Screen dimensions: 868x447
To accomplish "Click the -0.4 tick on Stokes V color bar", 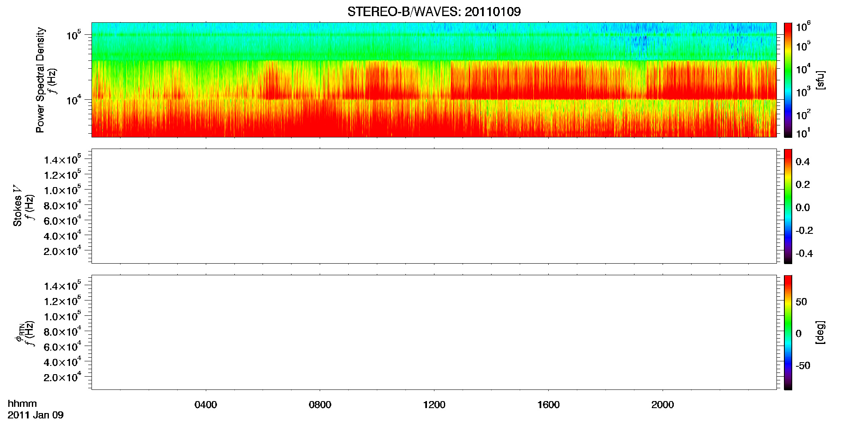I will (804, 254).
